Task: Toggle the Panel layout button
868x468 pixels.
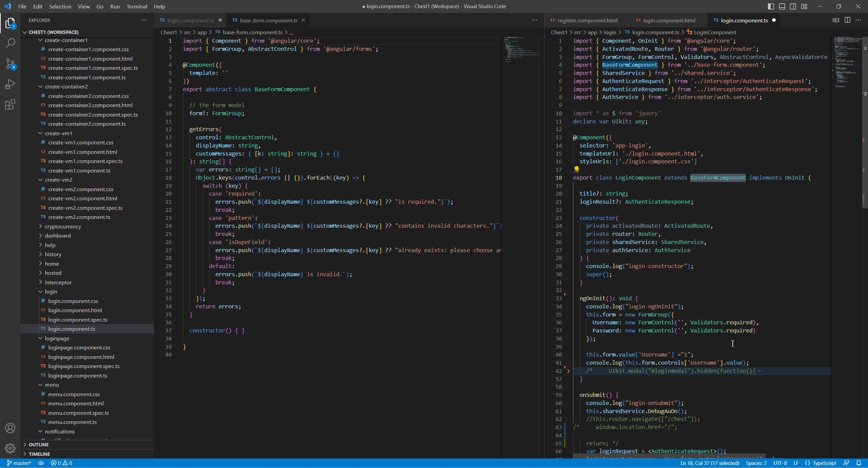Action: pos(782,6)
